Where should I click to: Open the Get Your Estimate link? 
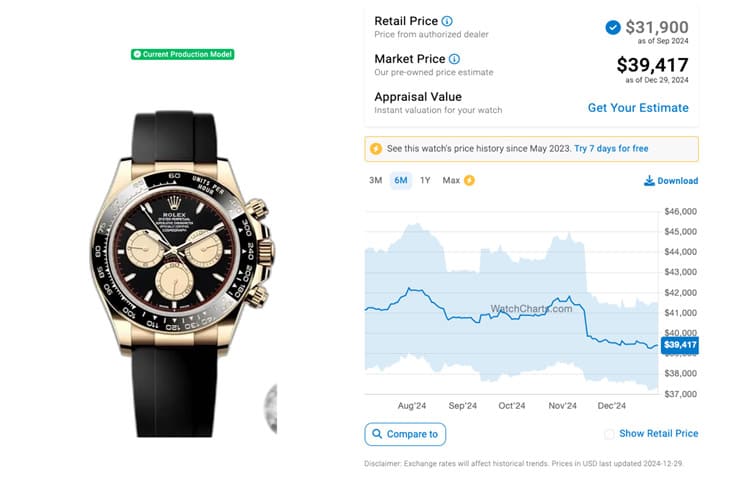point(637,108)
